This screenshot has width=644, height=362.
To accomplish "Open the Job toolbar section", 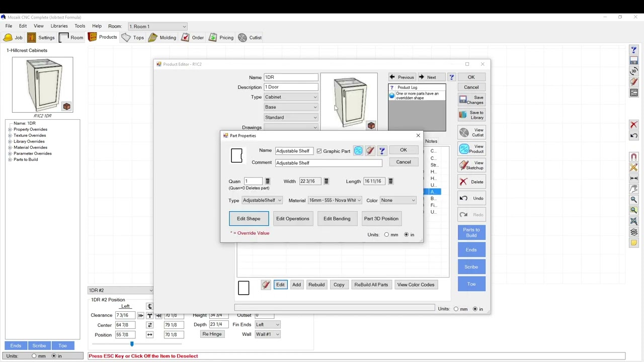I will (13, 38).
